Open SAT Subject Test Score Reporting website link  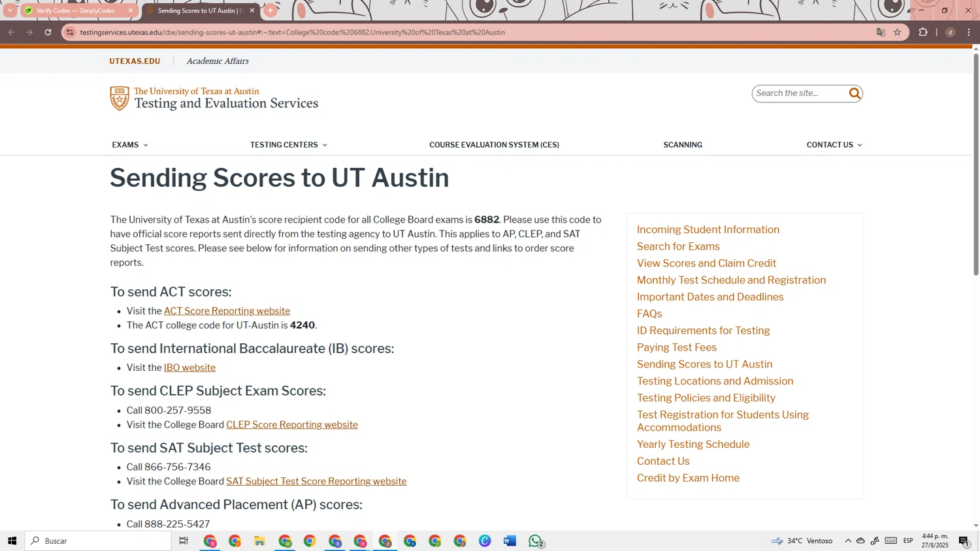point(316,481)
